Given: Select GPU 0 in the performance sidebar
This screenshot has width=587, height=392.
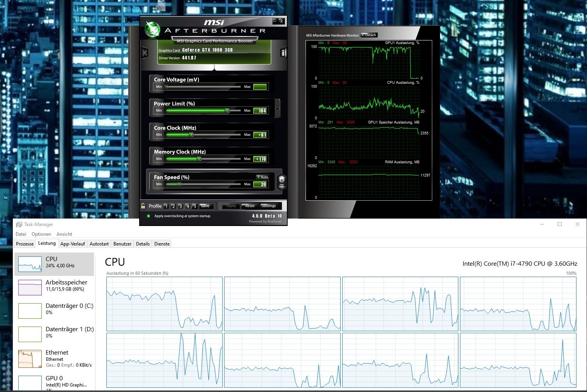Looking at the screenshot, I should click(54, 382).
